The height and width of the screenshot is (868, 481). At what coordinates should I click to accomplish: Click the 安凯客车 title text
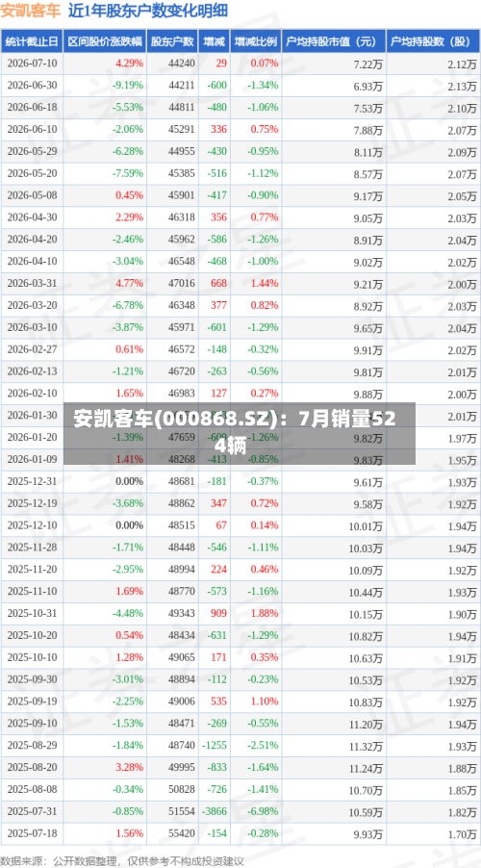tap(30, 12)
